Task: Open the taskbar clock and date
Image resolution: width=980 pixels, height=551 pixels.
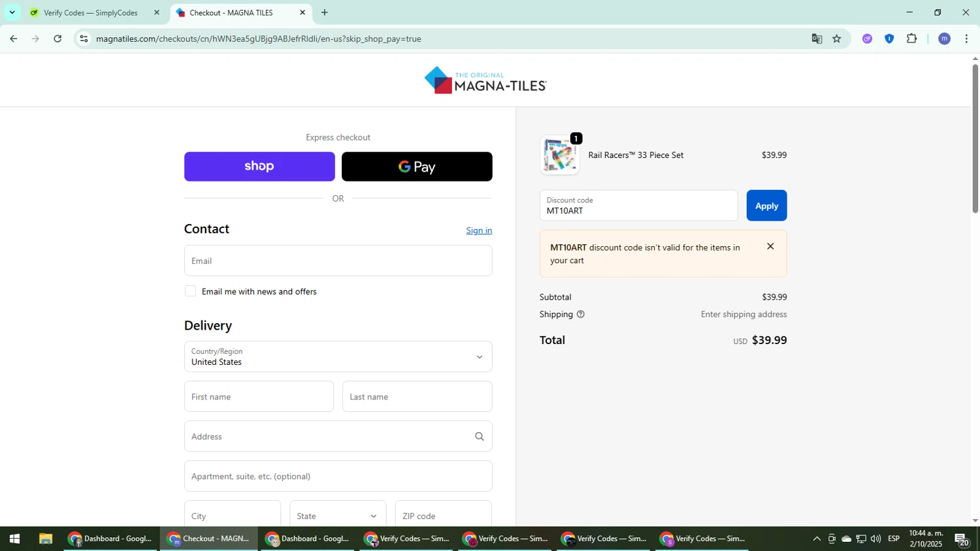Action: click(x=926, y=539)
